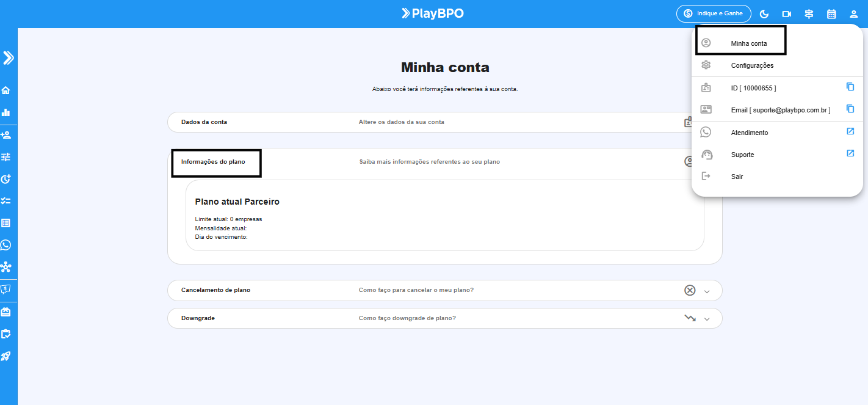The height and width of the screenshot is (405, 868).
Task: Copy the ID 10000655 using copy icon
Action: pos(850,87)
